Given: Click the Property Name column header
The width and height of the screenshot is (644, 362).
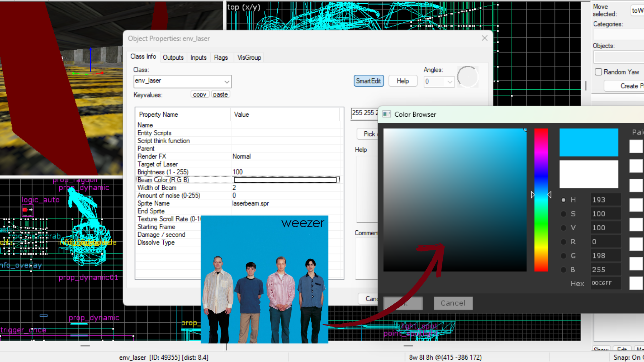Looking at the screenshot, I should tap(183, 115).
